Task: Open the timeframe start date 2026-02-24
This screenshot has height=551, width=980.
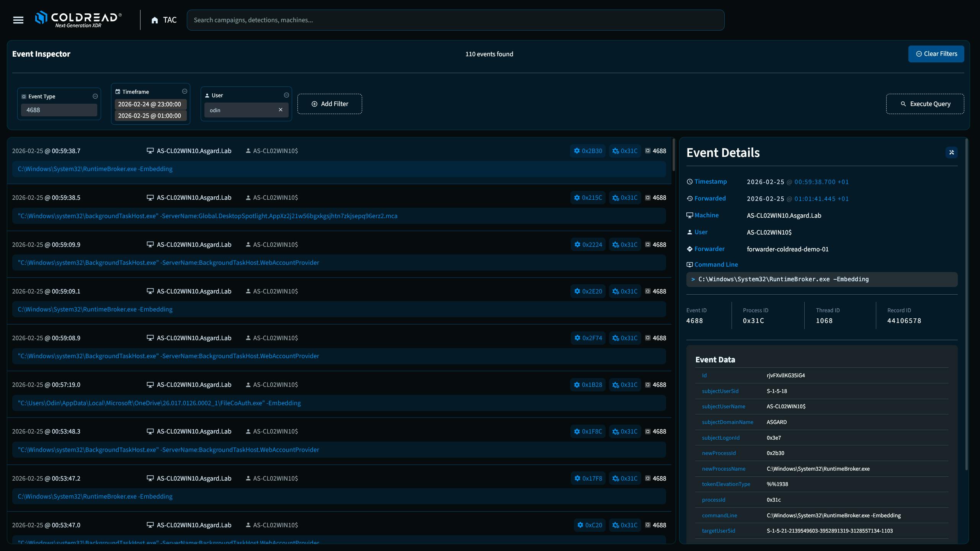Action: click(x=150, y=104)
